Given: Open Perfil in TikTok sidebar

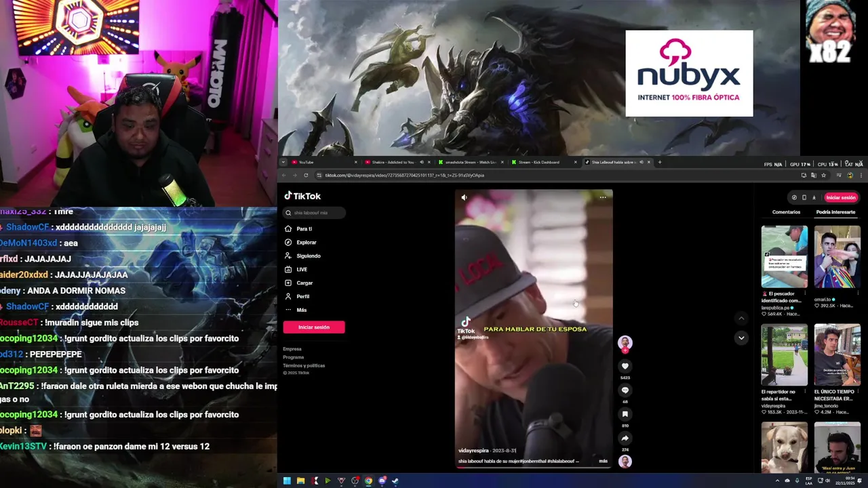Looking at the screenshot, I should tap(297, 296).
